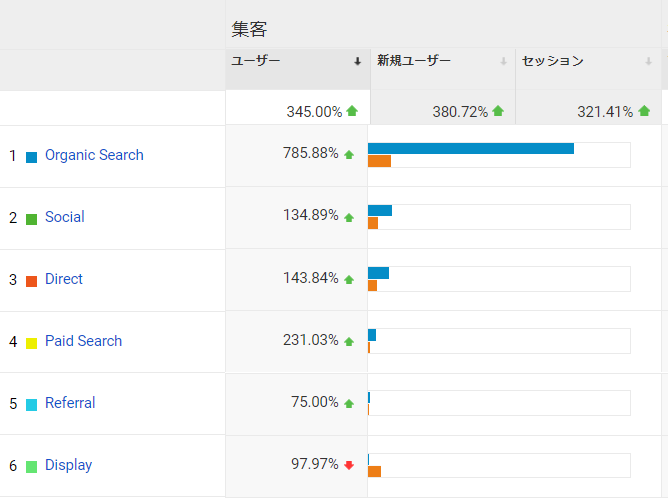Open Organic Search channel link
Image resolution: width=668 pixels, height=504 pixels.
pos(94,155)
